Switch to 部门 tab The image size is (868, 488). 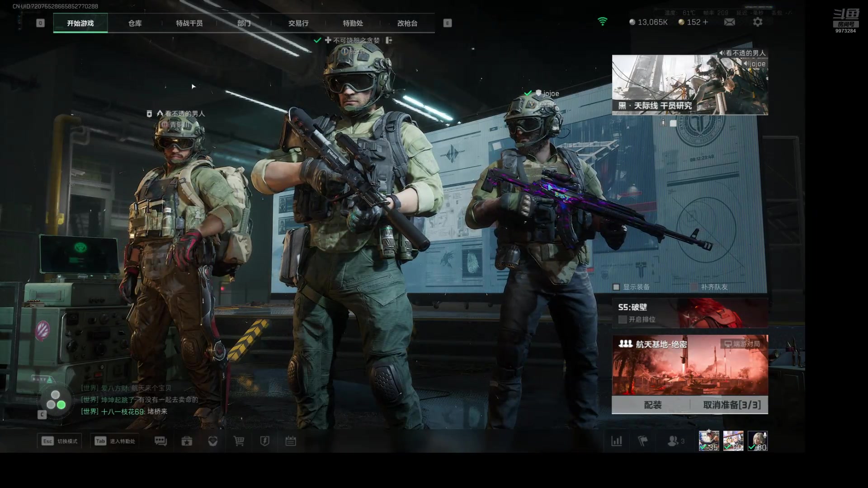coord(244,23)
